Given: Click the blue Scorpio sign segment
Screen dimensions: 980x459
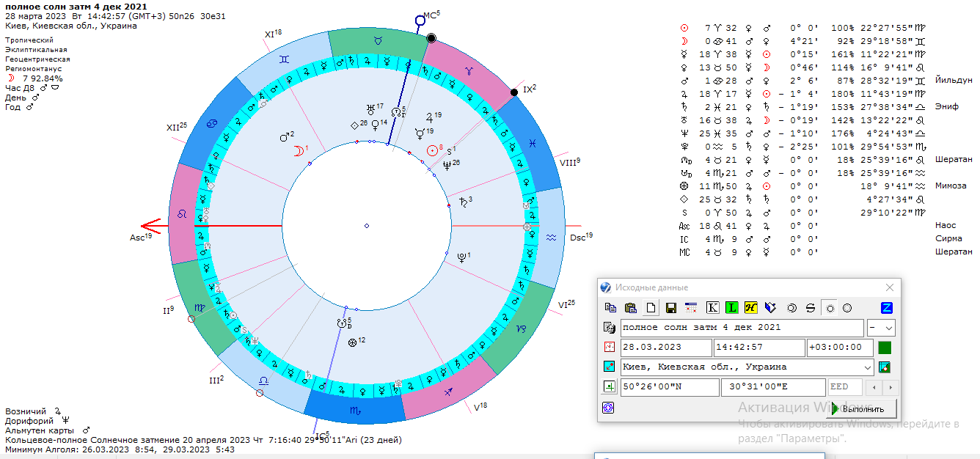Looking at the screenshot, I should click(x=355, y=411).
